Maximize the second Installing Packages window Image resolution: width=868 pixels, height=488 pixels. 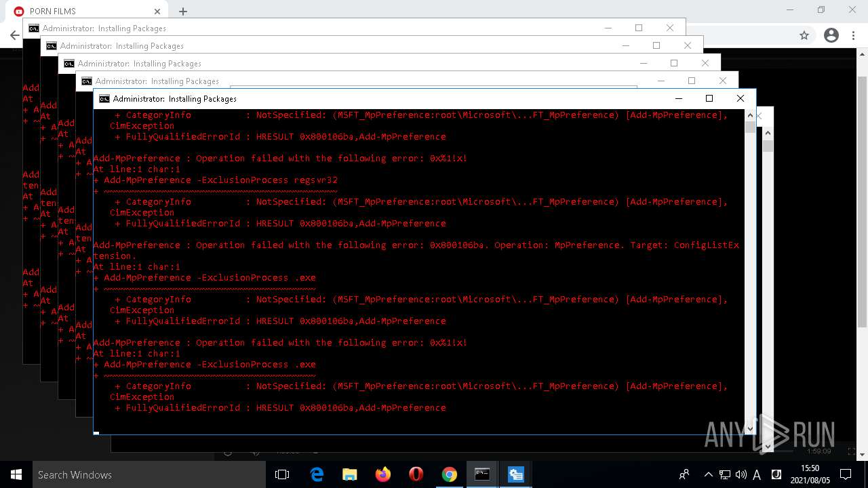pyautogui.click(x=692, y=81)
